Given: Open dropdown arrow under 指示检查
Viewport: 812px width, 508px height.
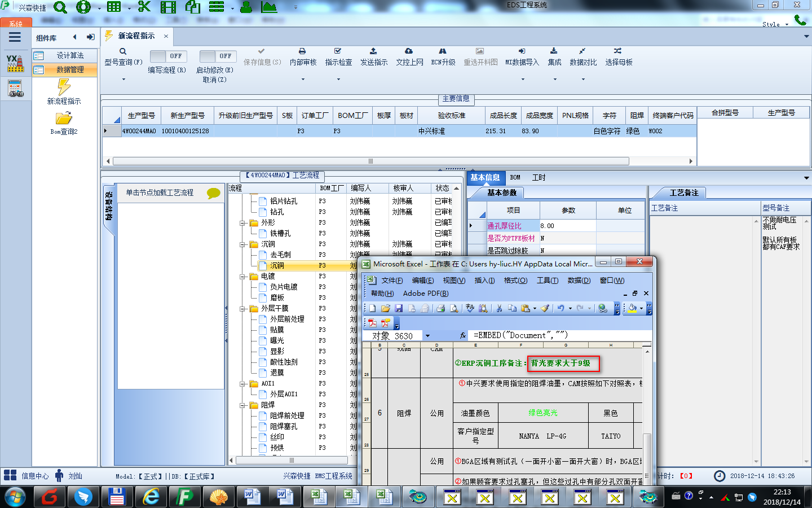Looking at the screenshot, I should [x=338, y=79].
